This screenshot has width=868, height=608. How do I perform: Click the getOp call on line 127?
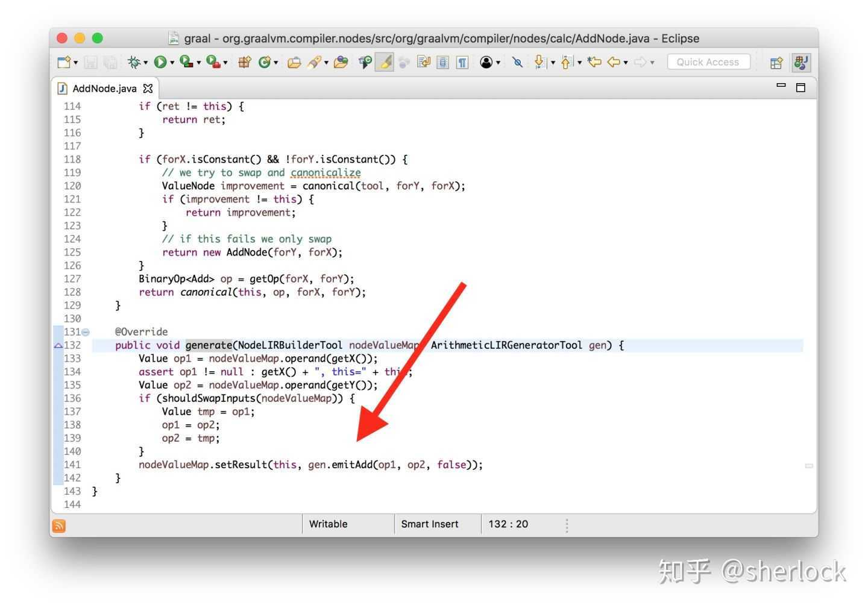tap(265, 279)
